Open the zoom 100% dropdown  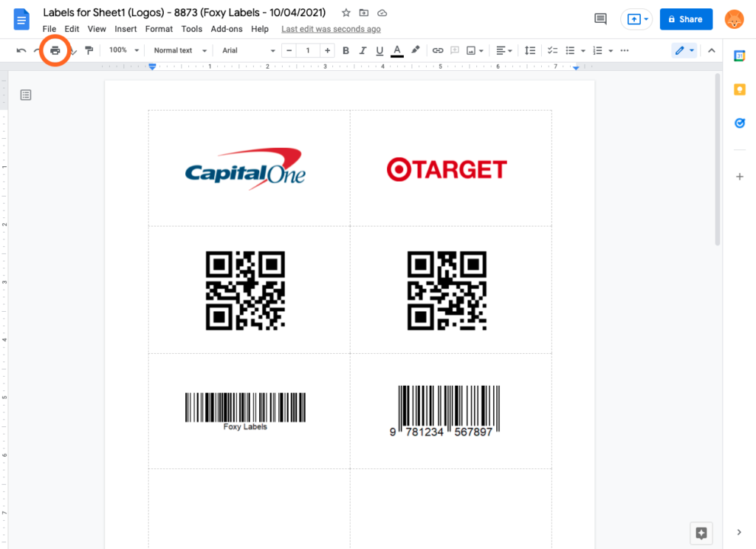click(124, 50)
